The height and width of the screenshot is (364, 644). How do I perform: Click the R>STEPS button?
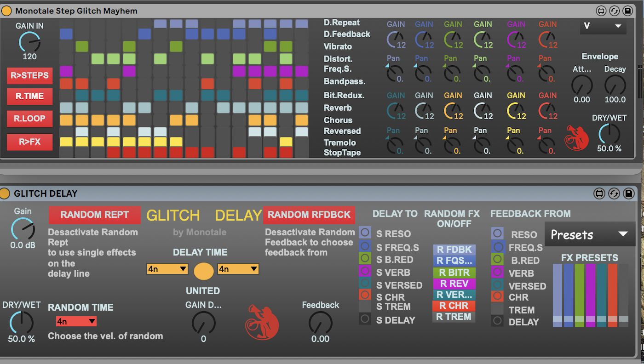click(29, 75)
